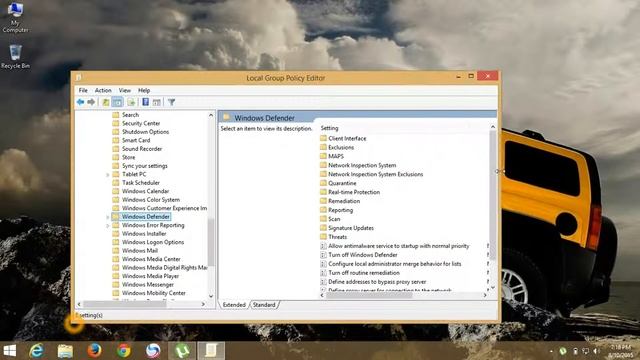Open Recycle Bin desktop icon
Screen dimensions: 640x360
point(16,57)
